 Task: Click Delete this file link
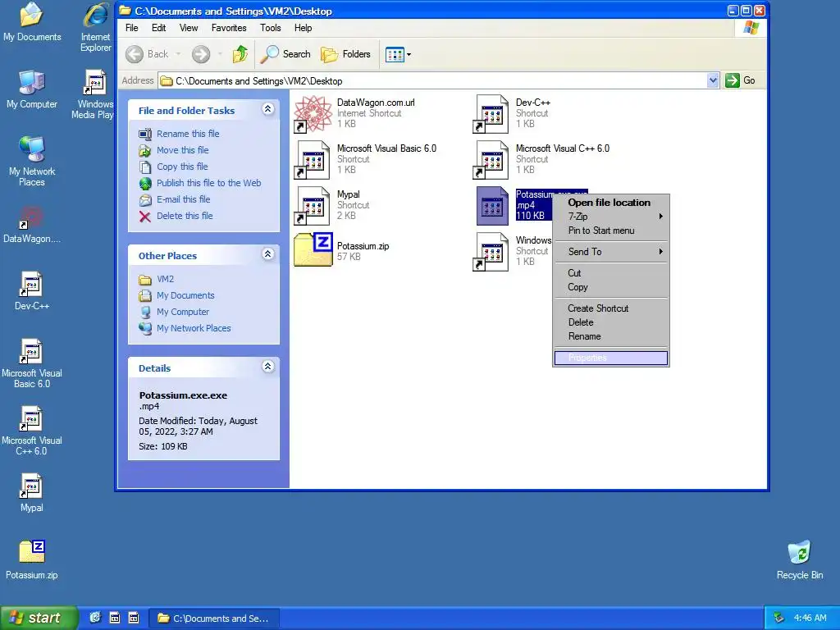click(x=185, y=216)
